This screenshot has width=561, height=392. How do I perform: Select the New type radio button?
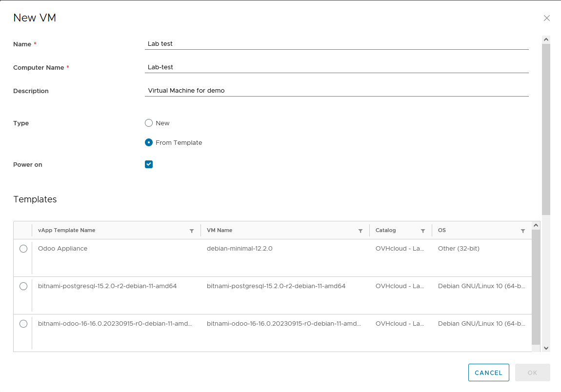coord(149,123)
